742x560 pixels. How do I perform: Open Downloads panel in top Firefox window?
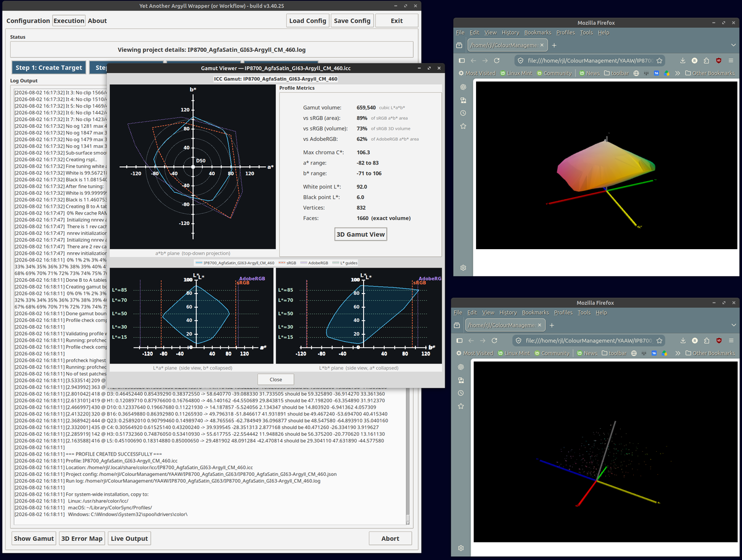pyautogui.click(x=683, y=61)
